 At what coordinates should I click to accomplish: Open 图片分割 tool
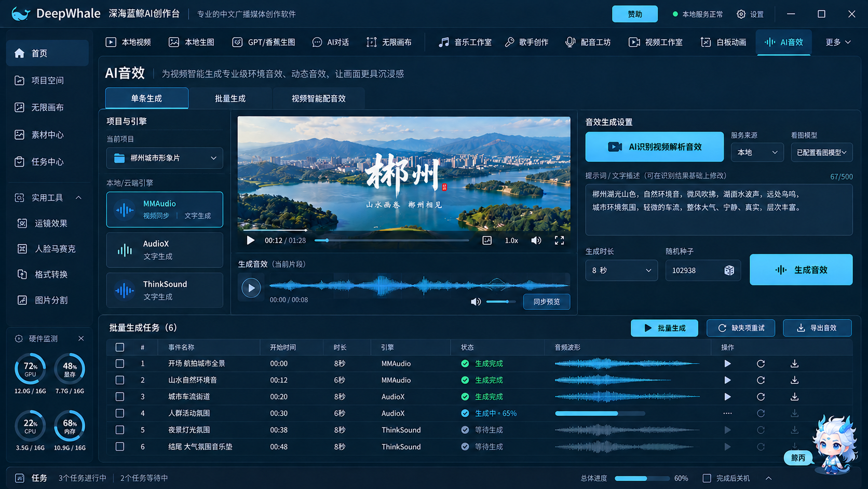click(47, 300)
